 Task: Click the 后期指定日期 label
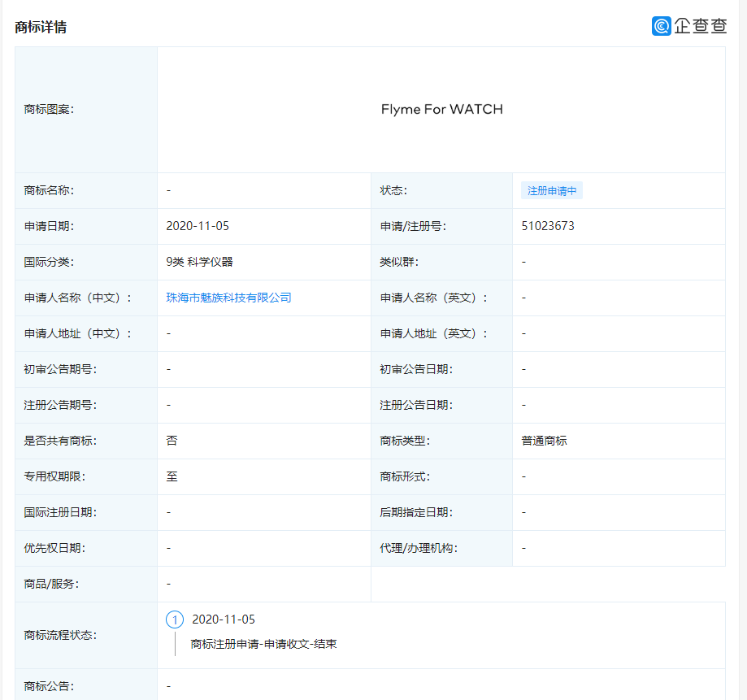coord(416,512)
